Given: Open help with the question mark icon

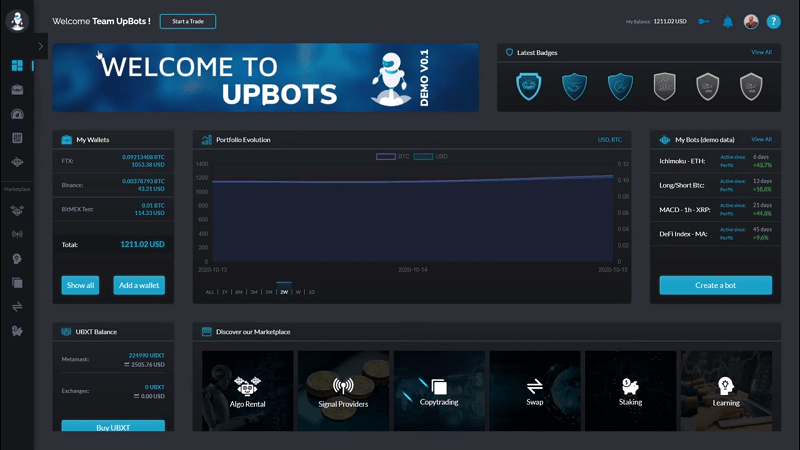Looking at the screenshot, I should click(x=773, y=21).
